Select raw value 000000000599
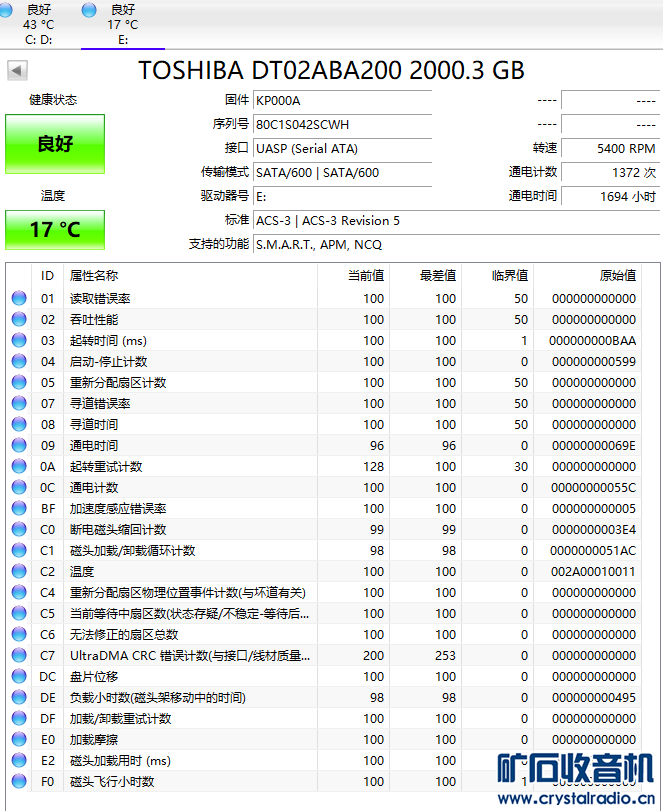The width and height of the screenshot is (663, 811). point(594,362)
